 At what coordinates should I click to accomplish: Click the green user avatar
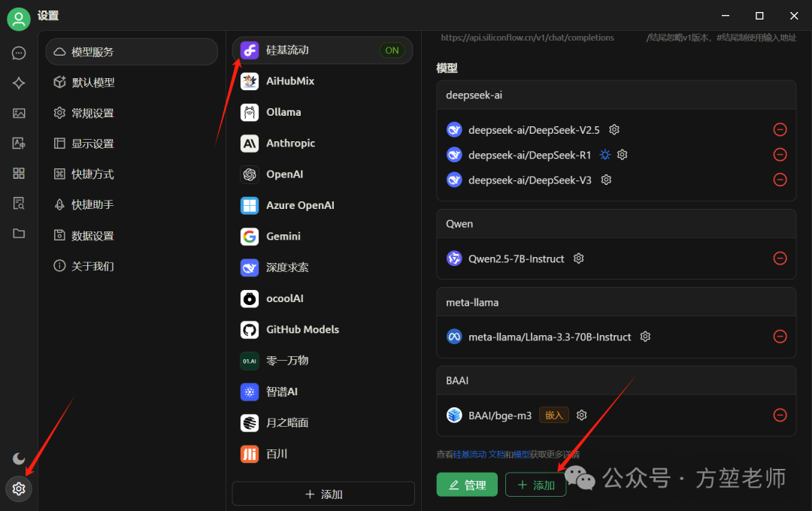tap(19, 19)
